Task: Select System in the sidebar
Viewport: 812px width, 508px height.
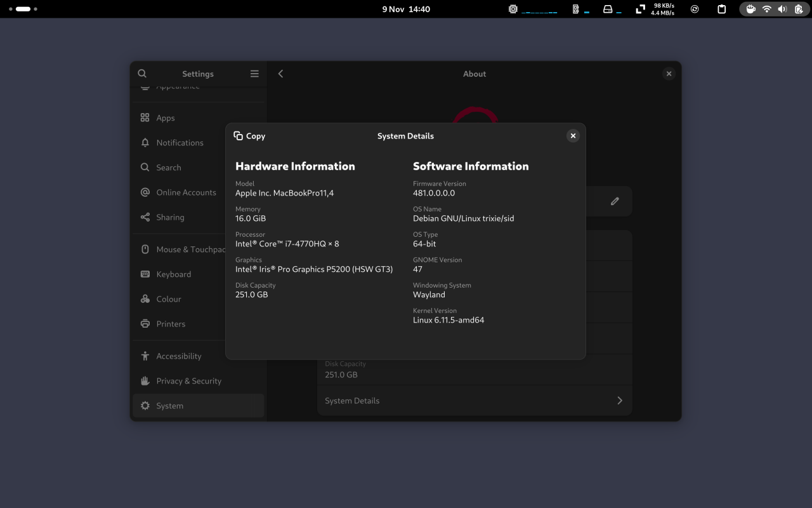Action: (171, 405)
